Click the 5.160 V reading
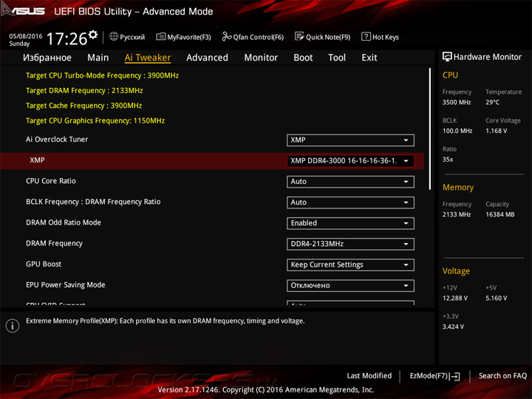Viewport: 532px width, 399px height. click(497, 298)
